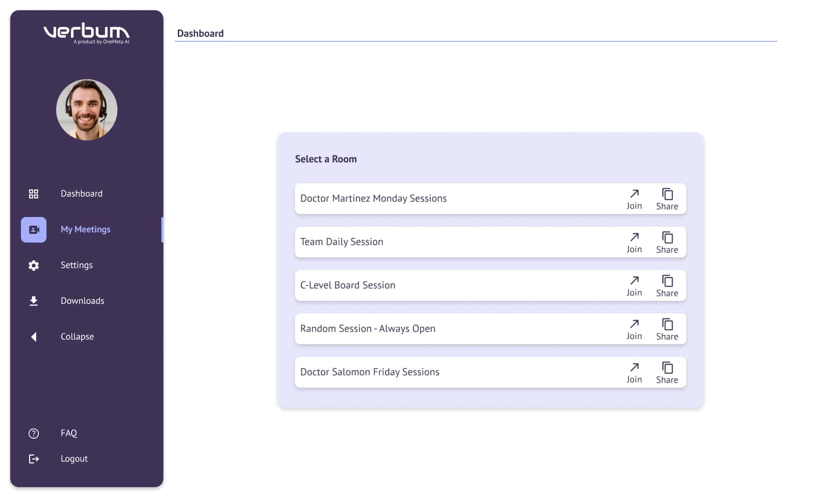Click the Settings gear icon

[34, 265]
